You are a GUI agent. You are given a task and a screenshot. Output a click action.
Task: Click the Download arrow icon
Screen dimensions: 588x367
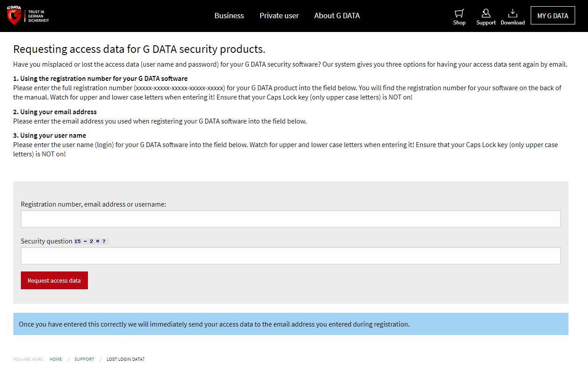click(513, 13)
